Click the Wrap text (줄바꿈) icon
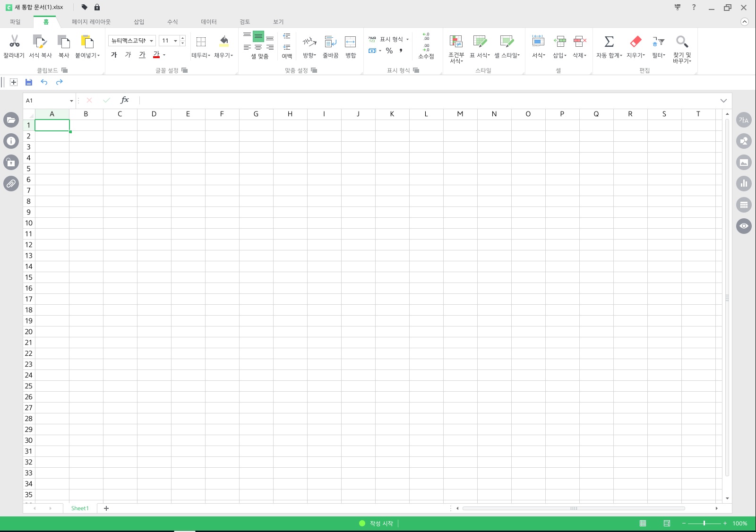The width and height of the screenshot is (756, 532). (330, 42)
